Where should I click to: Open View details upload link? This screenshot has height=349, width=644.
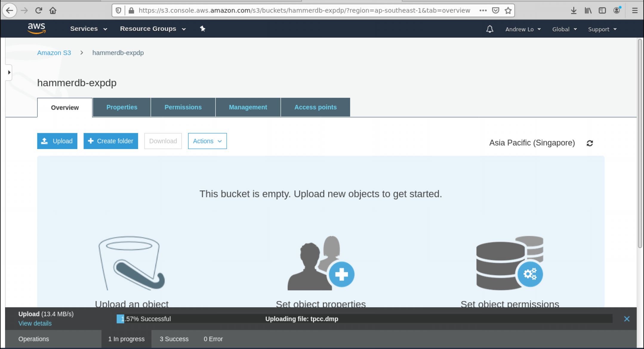35,323
